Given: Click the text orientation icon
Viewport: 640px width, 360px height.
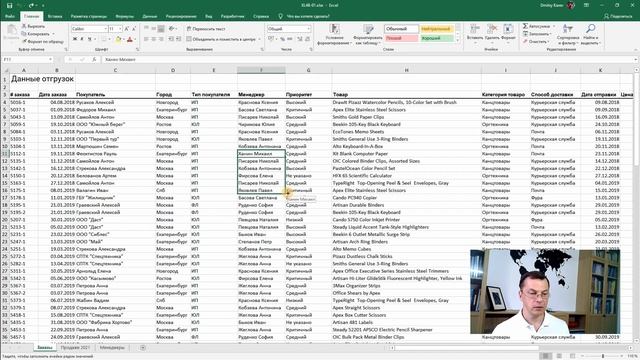Looking at the screenshot, I should [x=172, y=29].
